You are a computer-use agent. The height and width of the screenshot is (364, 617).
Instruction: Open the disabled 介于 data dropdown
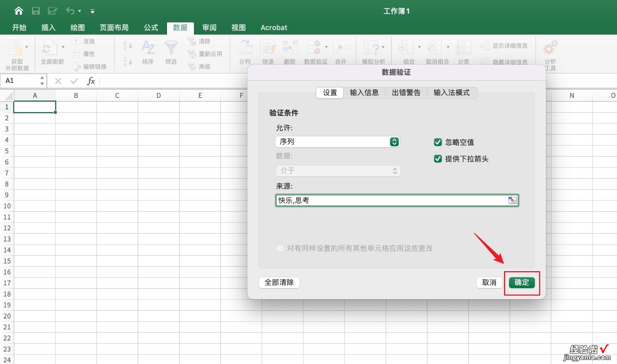338,171
